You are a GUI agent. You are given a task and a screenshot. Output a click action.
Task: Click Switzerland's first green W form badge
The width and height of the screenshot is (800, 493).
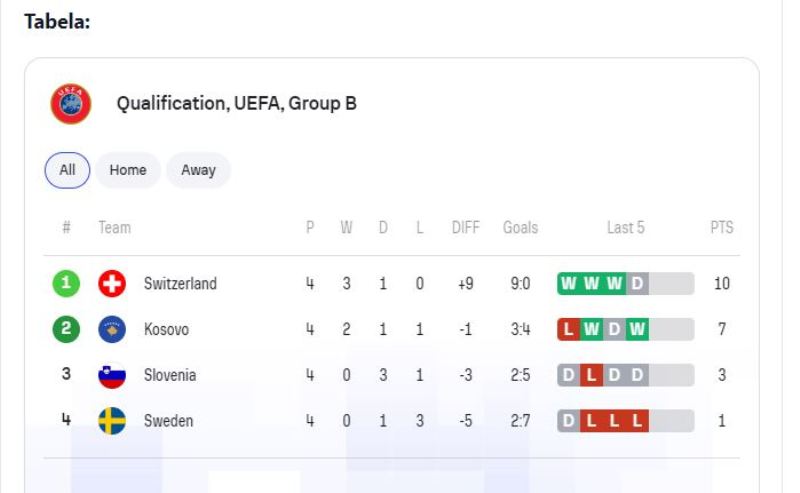pos(568,284)
